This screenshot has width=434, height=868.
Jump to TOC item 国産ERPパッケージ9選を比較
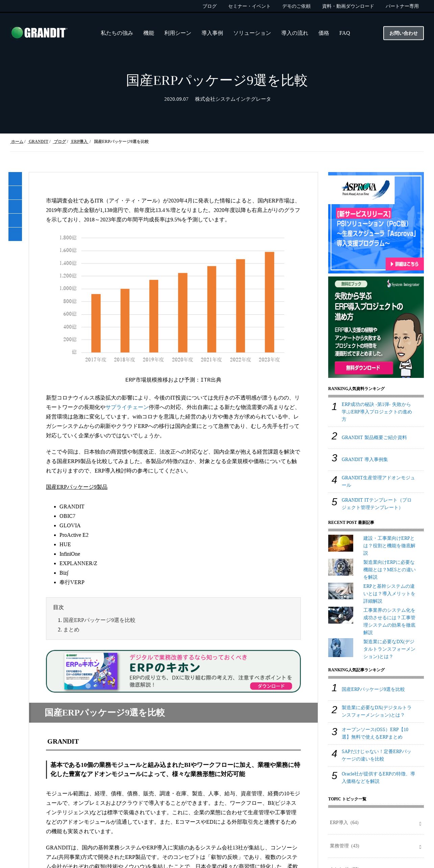pos(99,620)
